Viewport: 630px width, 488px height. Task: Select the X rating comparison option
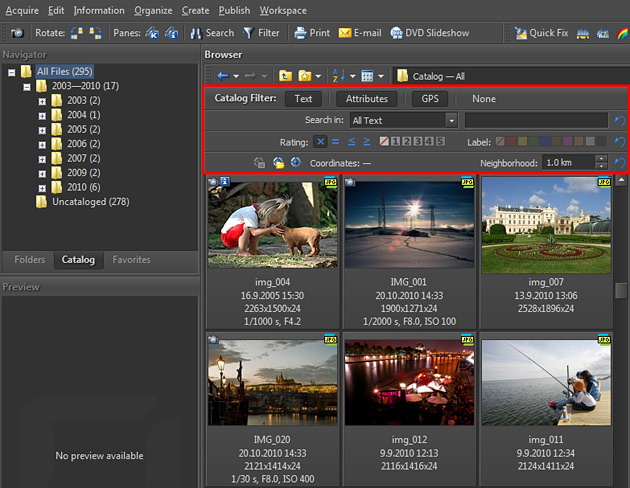pos(320,142)
